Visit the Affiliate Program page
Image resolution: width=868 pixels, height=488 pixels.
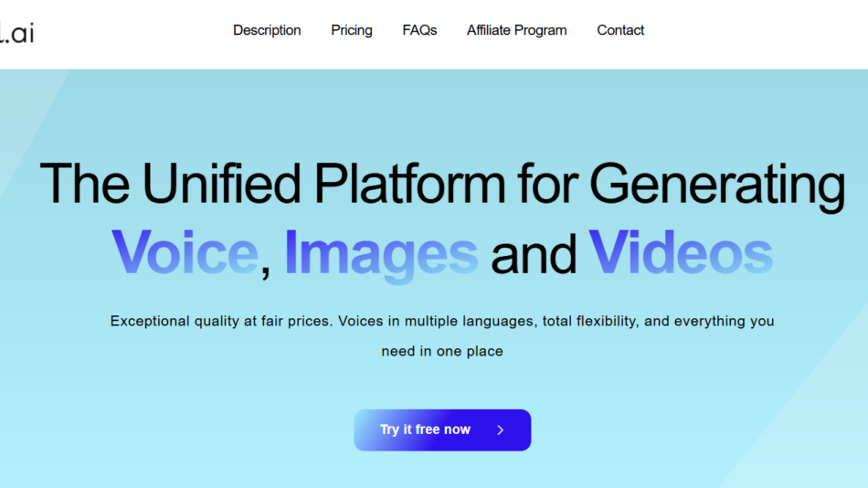tap(516, 30)
